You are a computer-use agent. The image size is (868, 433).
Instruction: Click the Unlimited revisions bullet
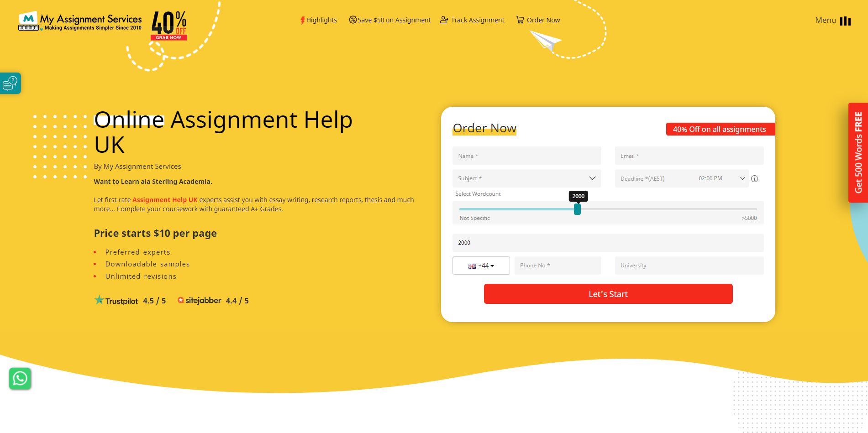(141, 276)
